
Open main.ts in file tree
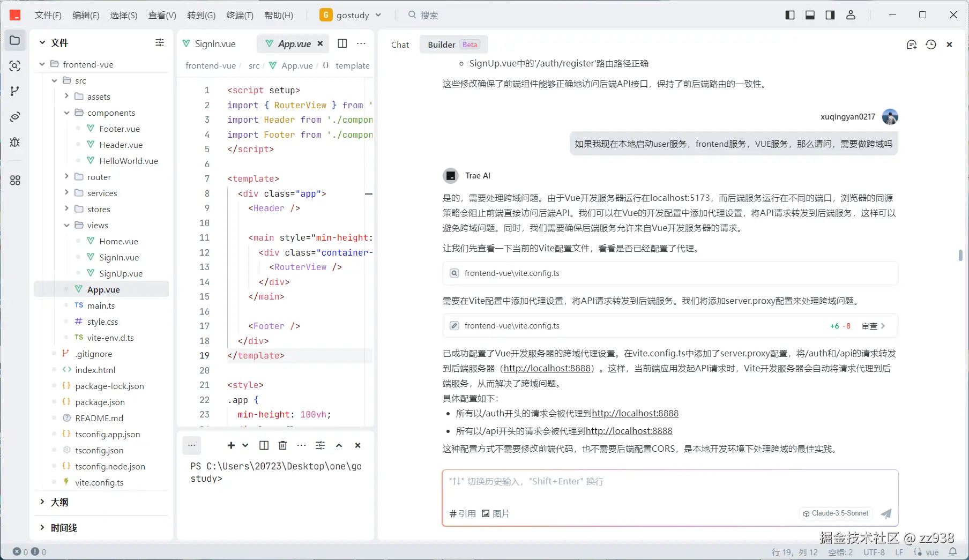coord(101,305)
